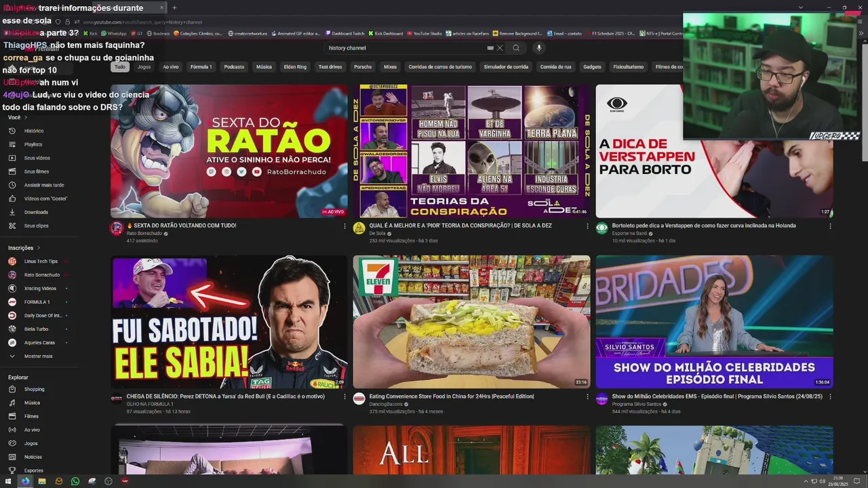
Task: Open Xracing Videos subscription
Action: pos(40,289)
